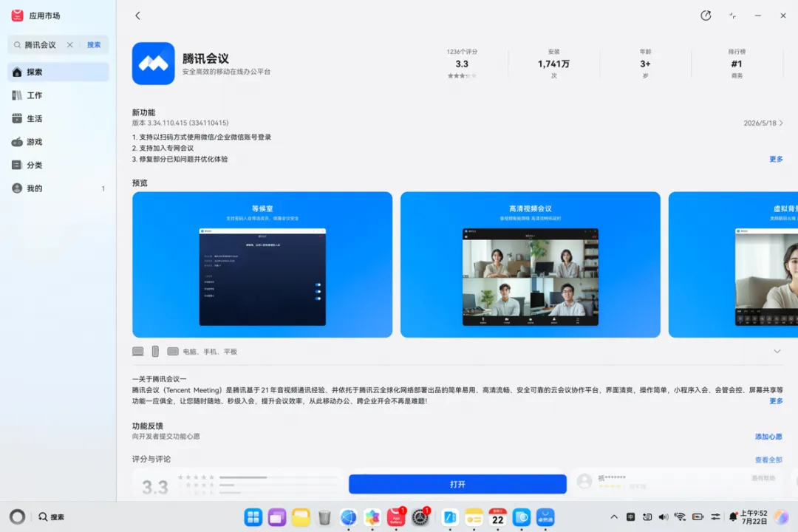798x532 pixels.
Task: Click the blue 打开 button
Action: [x=457, y=484]
